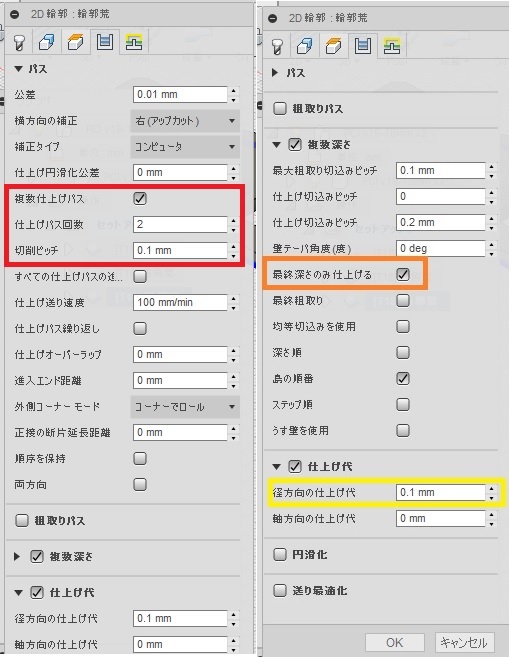
Task: Open the Heights tab icon in right panel
Action: point(333,46)
